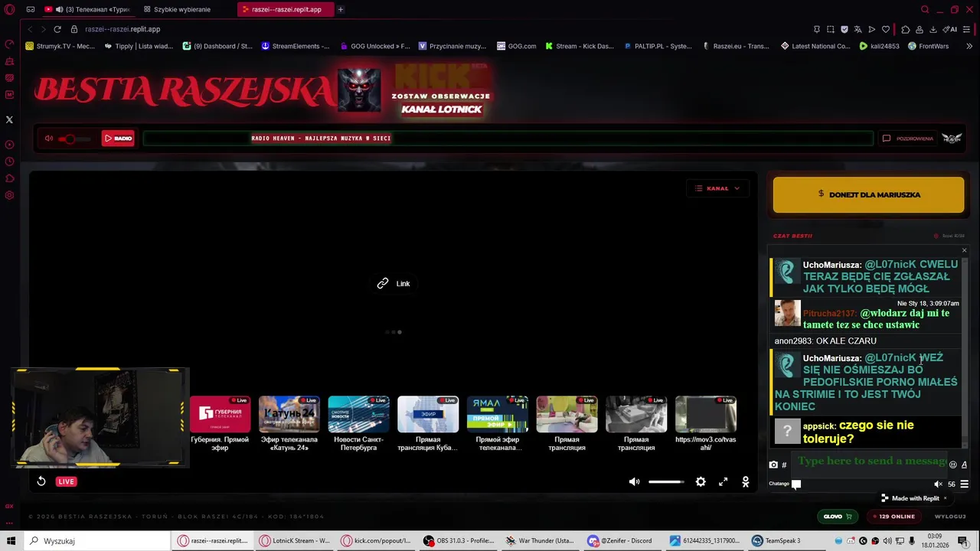Open Opera sidebar X Twitter icon

pos(9,119)
